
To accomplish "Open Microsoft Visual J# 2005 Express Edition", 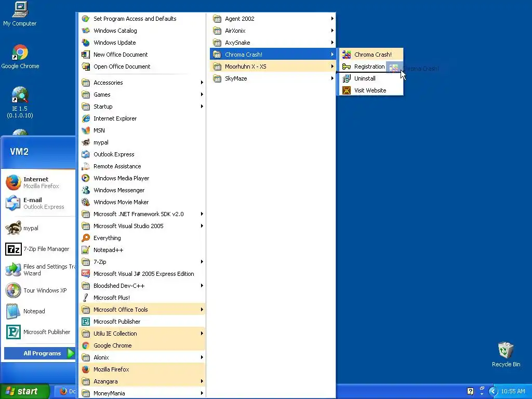I will pyautogui.click(x=142, y=274).
